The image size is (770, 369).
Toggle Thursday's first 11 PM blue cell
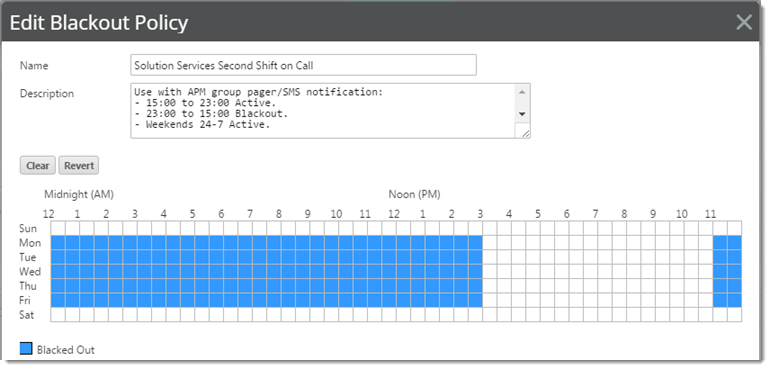click(720, 286)
